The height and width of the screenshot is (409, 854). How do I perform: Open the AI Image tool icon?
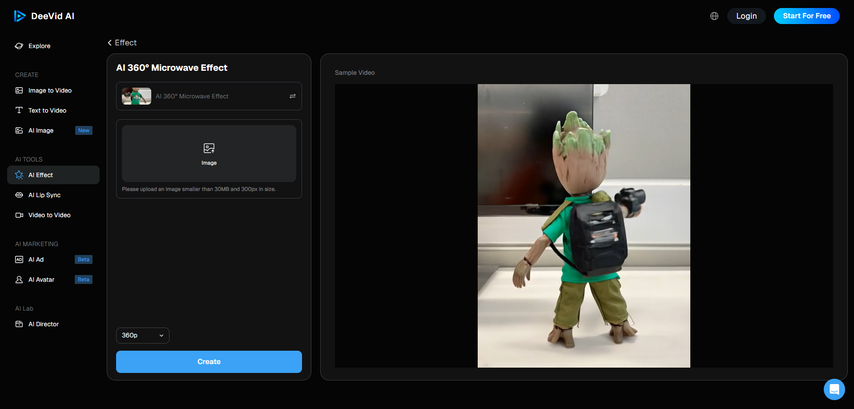[19, 130]
